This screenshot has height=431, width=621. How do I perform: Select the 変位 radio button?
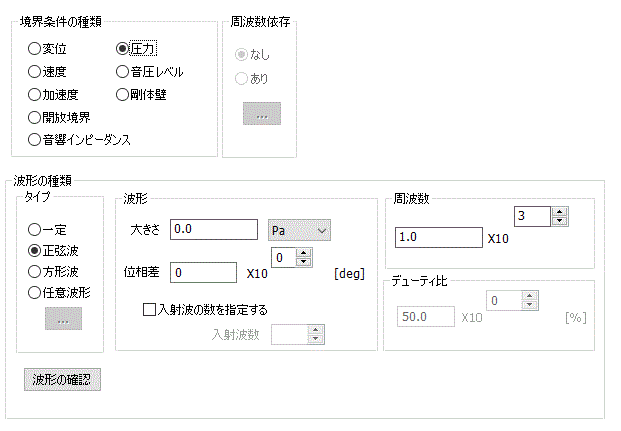[x=35, y=48]
